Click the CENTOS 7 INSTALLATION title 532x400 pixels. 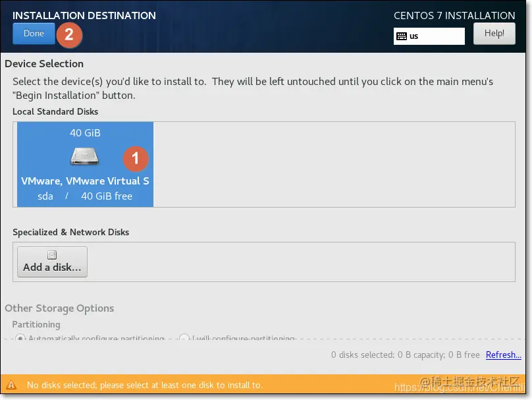click(454, 16)
